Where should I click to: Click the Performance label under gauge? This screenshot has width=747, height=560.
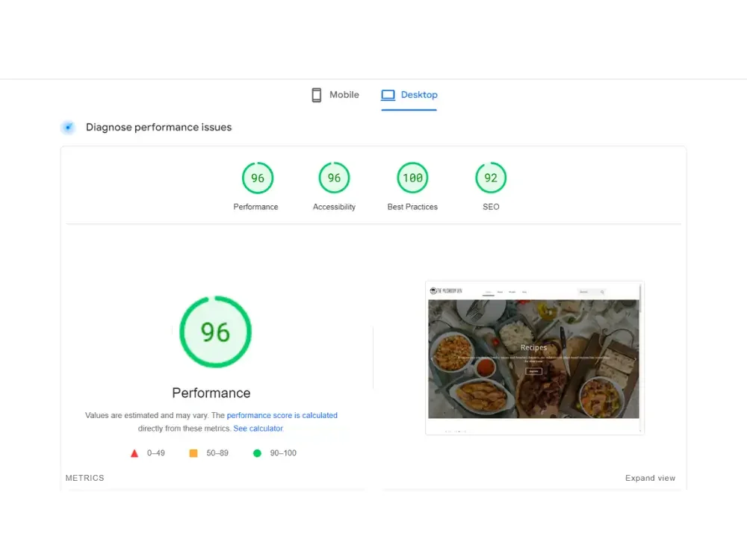tap(255, 207)
